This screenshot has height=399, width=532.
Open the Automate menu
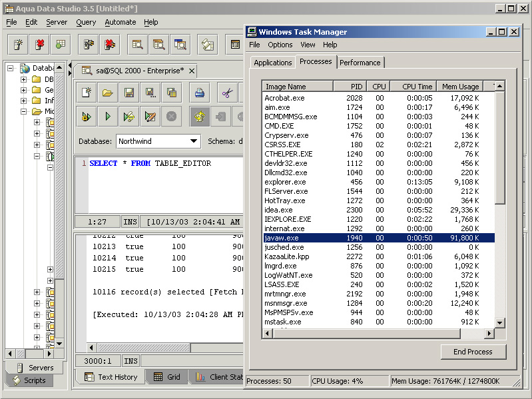(120, 22)
